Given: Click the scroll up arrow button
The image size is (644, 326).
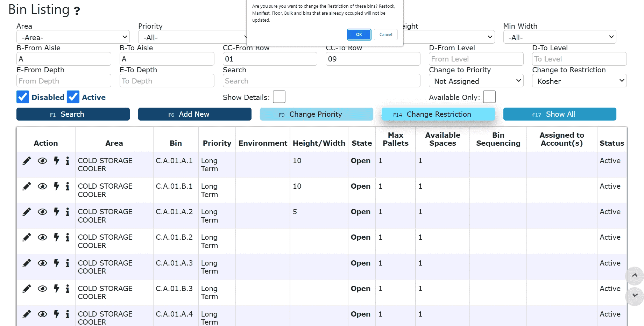Looking at the screenshot, I should 635,276.
